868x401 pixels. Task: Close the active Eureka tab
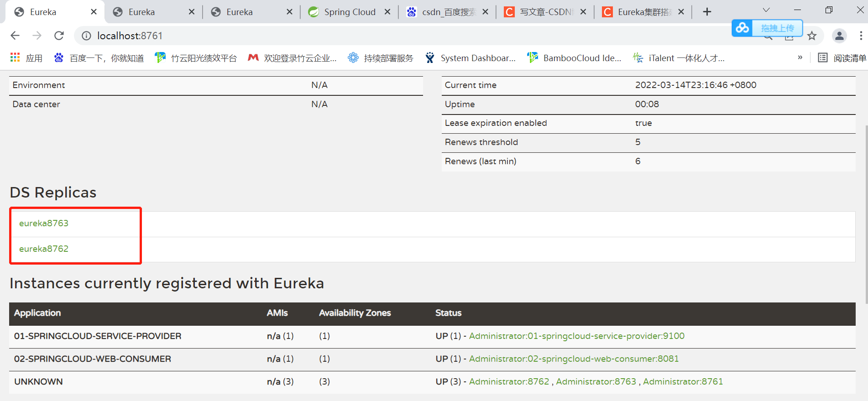(x=94, y=12)
